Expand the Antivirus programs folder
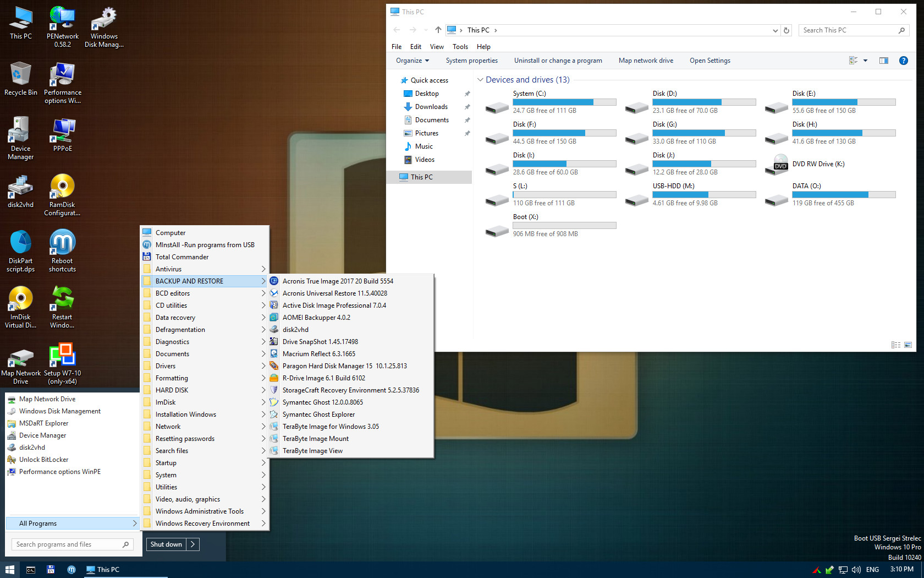Screen dimensions: 924x578 point(205,269)
